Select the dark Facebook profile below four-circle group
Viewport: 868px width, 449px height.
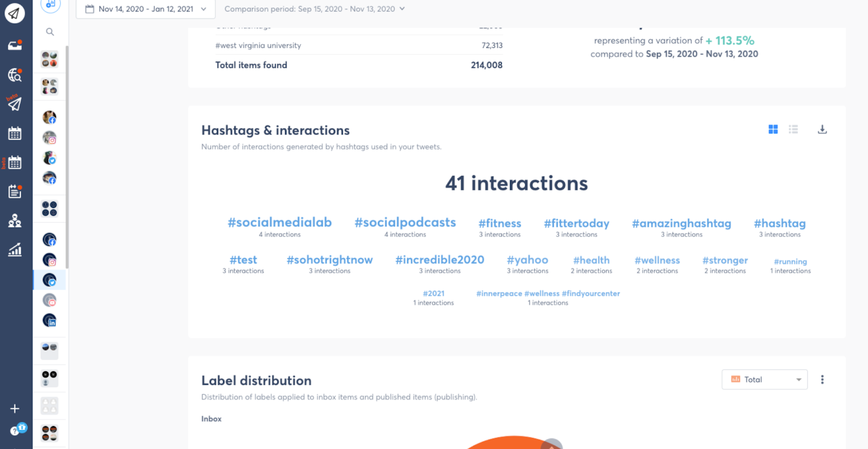[x=49, y=239]
